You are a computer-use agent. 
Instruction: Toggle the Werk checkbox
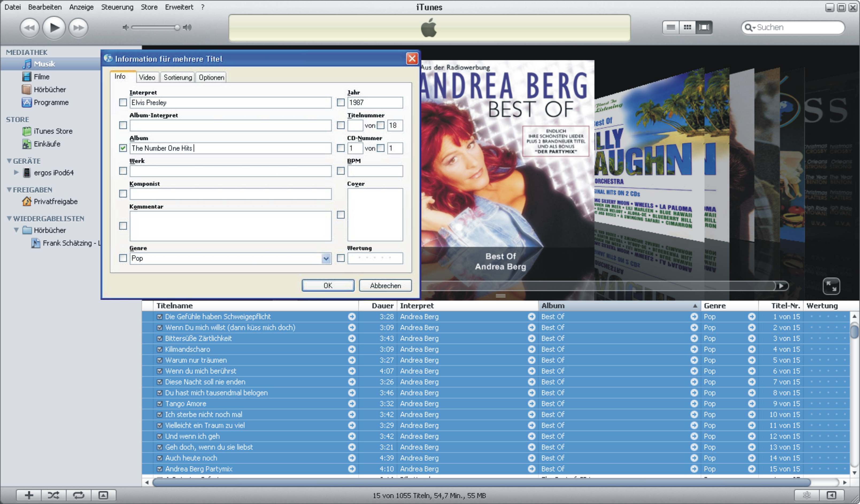tap(123, 171)
